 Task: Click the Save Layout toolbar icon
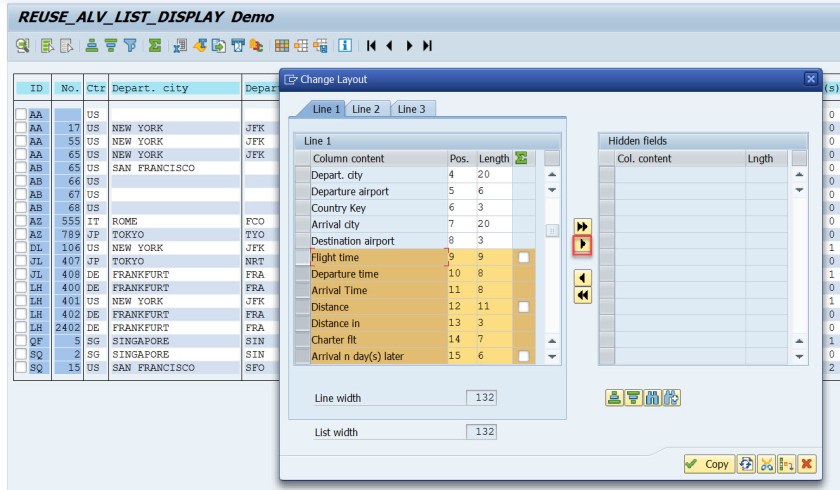(x=320, y=46)
